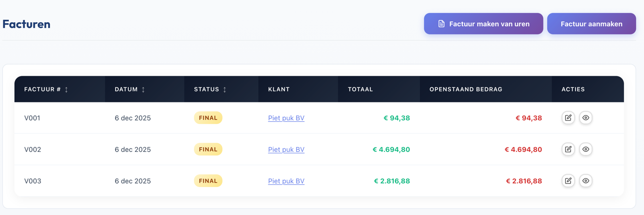Image resolution: width=644 pixels, height=215 pixels.
Task: Click the Openstaand Bedrag column header
Action: coord(466,89)
